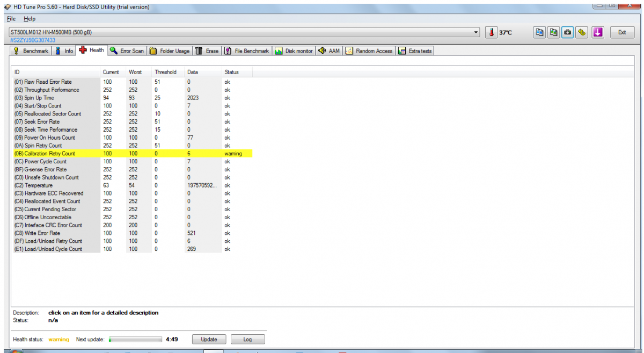Image resolution: width=644 pixels, height=353 pixels.
Task: Sort by the Threshold column header
Action: coord(166,72)
